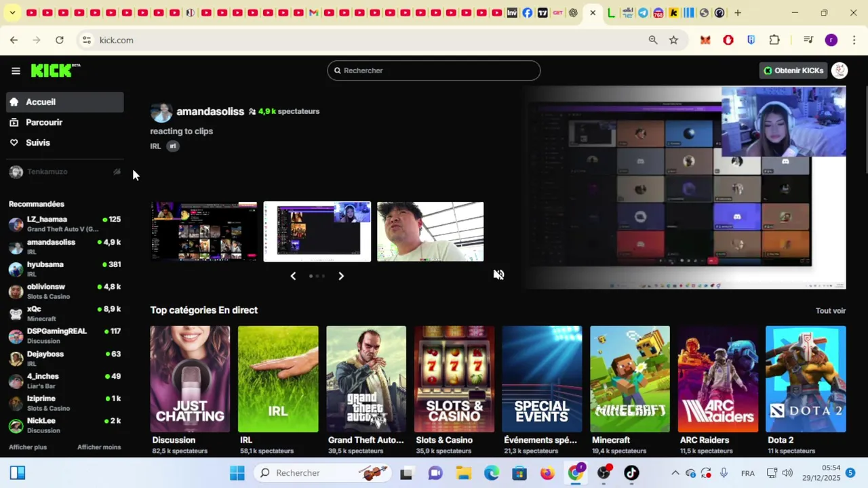
Task: Open red shield blocker extension
Action: coord(728,40)
